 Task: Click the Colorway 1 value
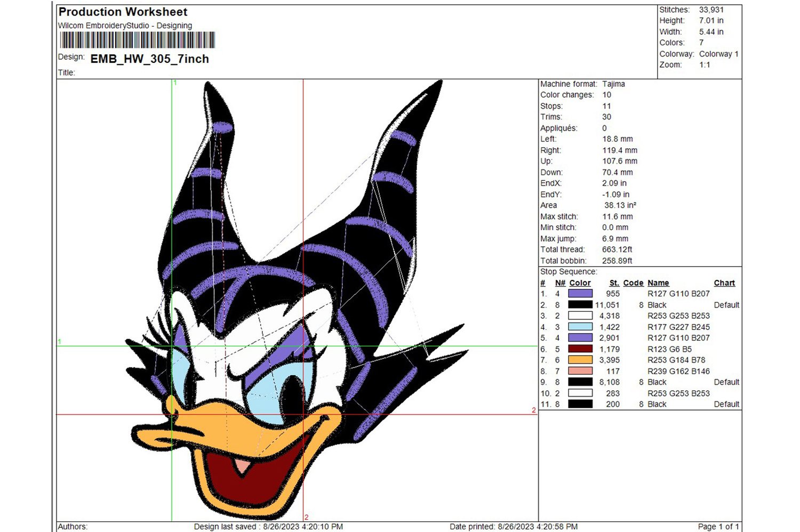click(x=718, y=54)
